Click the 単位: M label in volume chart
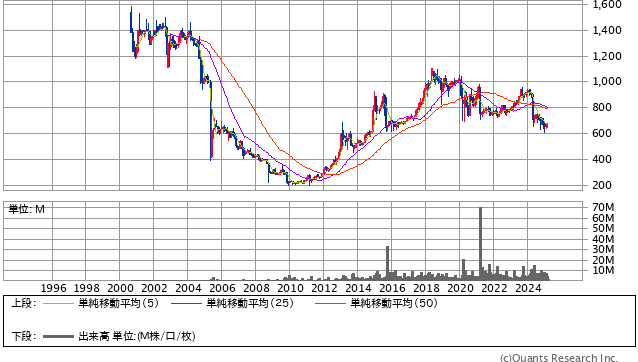The height and width of the screenshot is (362, 638). pyautogui.click(x=27, y=209)
